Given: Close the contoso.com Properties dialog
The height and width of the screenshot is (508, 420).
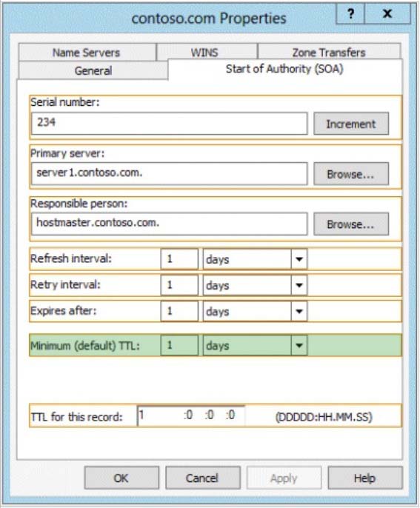Looking at the screenshot, I should coord(387,14).
